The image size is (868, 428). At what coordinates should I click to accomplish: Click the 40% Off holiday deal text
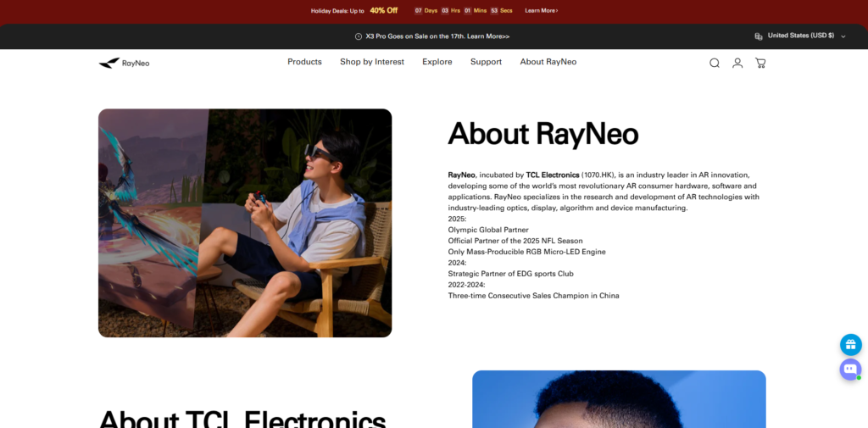tap(384, 10)
